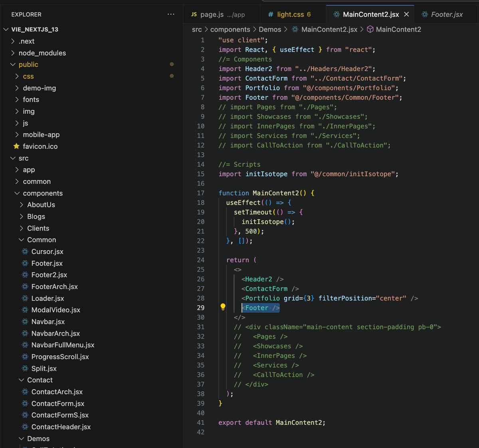479x448 pixels.
Task: Collapse the src folder
Action: [13, 158]
